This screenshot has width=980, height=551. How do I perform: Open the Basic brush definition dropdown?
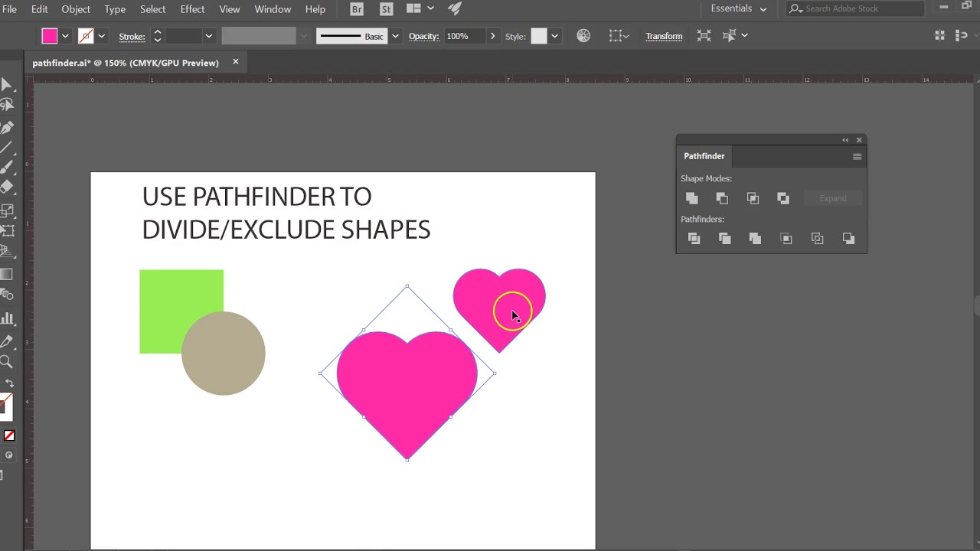point(395,36)
